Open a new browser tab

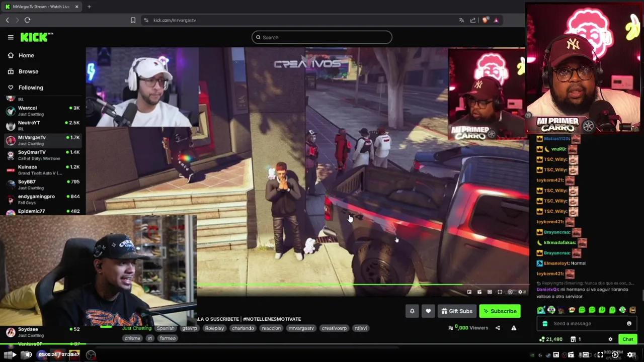point(89,7)
